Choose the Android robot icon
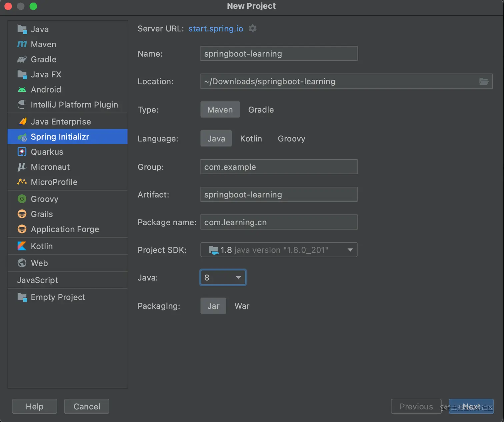This screenshot has width=504, height=422. tap(22, 90)
